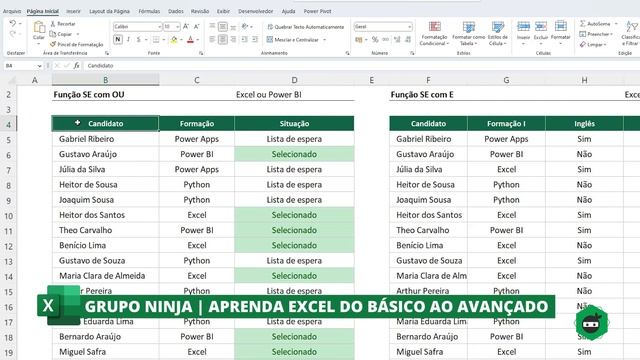
Task: Click AutoSoma sigma button
Action: 595,24
